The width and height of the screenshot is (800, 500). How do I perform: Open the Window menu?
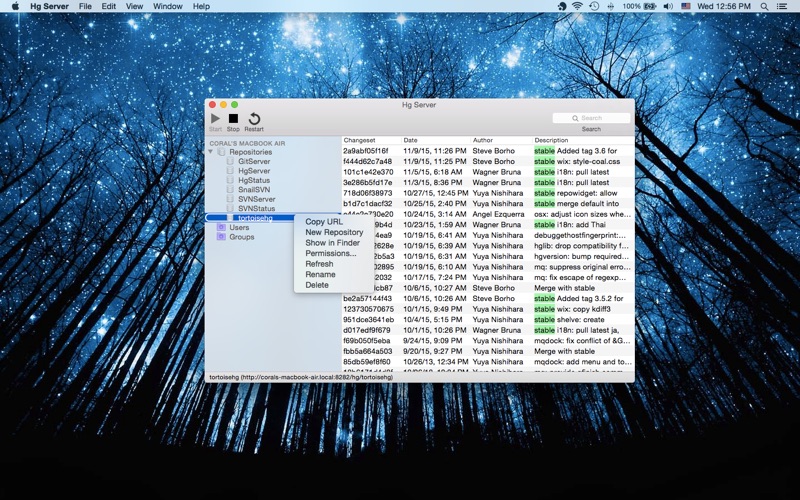click(x=168, y=6)
